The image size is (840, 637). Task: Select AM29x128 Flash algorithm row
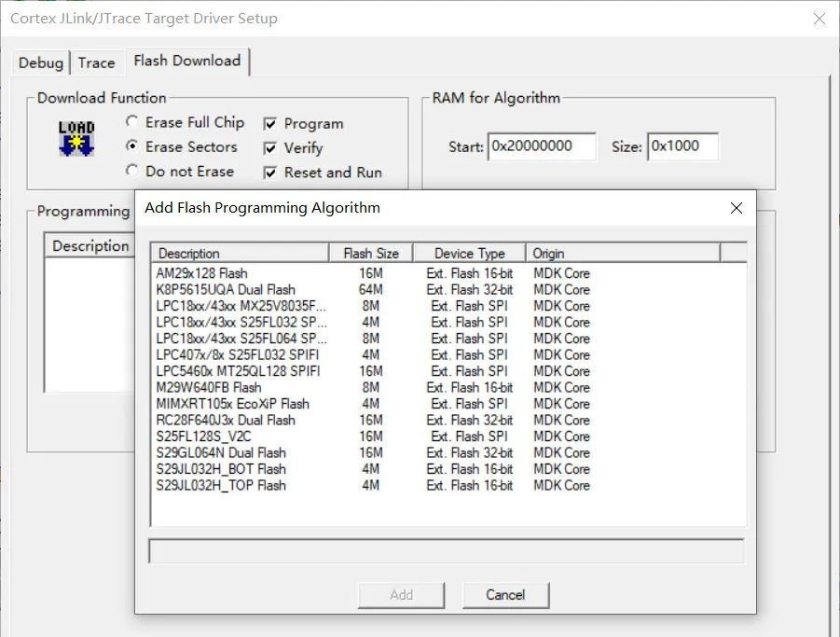pyautogui.click(x=448, y=273)
